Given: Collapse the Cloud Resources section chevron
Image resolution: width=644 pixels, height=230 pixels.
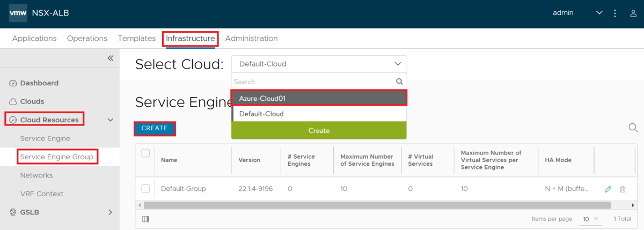Looking at the screenshot, I should (111, 120).
